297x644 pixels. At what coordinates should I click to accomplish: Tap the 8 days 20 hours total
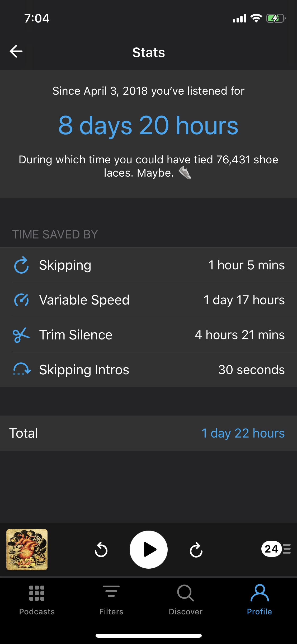148,126
